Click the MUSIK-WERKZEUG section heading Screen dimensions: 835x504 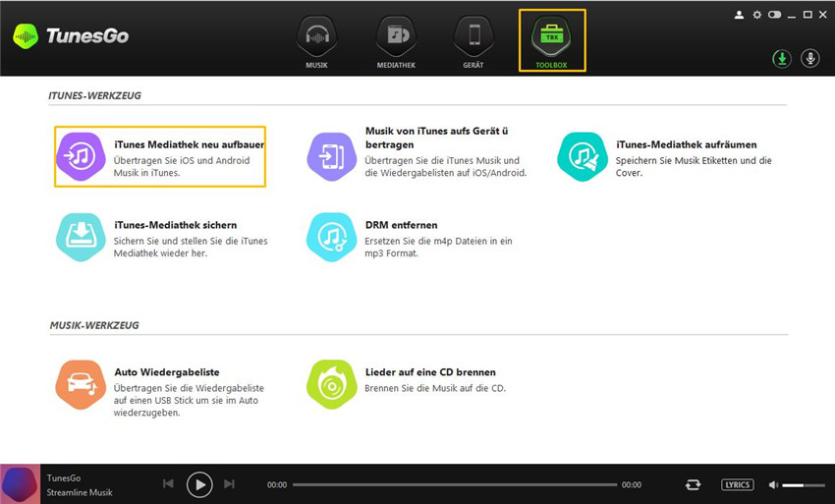[x=94, y=325]
